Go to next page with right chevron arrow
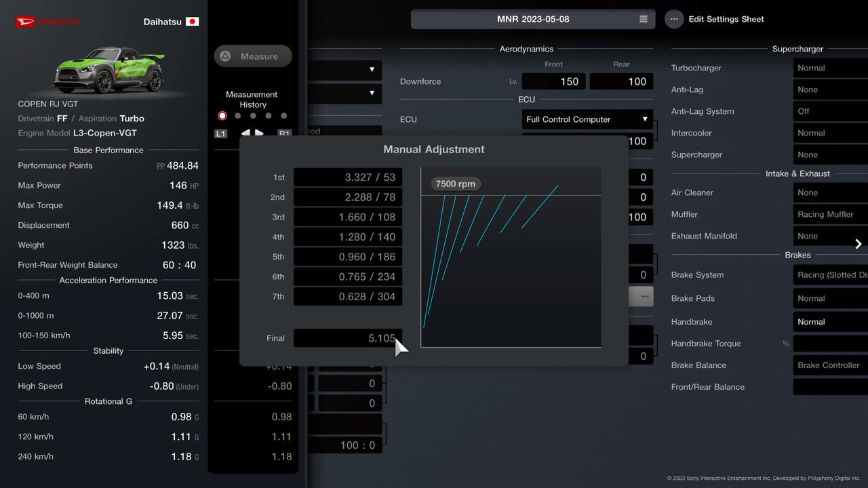This screenshot has height=488, width=868. (859, 244)
